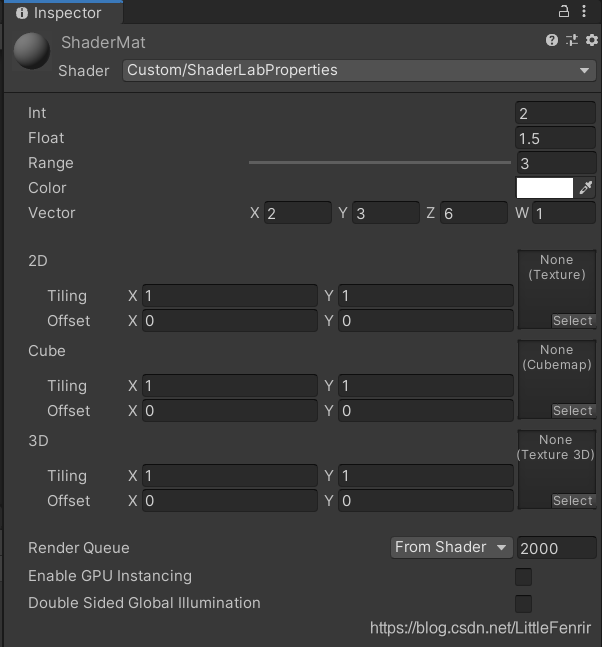
Task: Open the Render Queue From Shader dropdown
Action: point(451,548)
